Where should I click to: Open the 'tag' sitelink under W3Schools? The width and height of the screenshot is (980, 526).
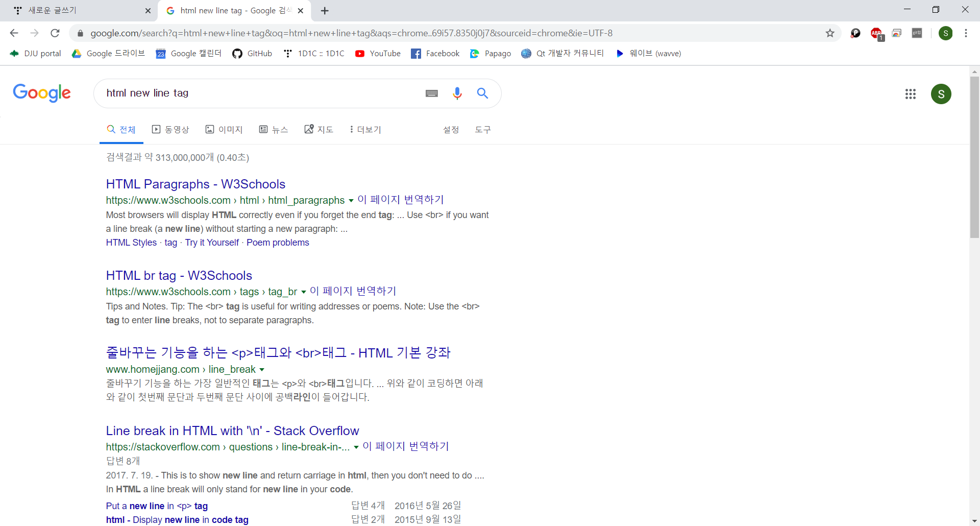pos(171,243)
